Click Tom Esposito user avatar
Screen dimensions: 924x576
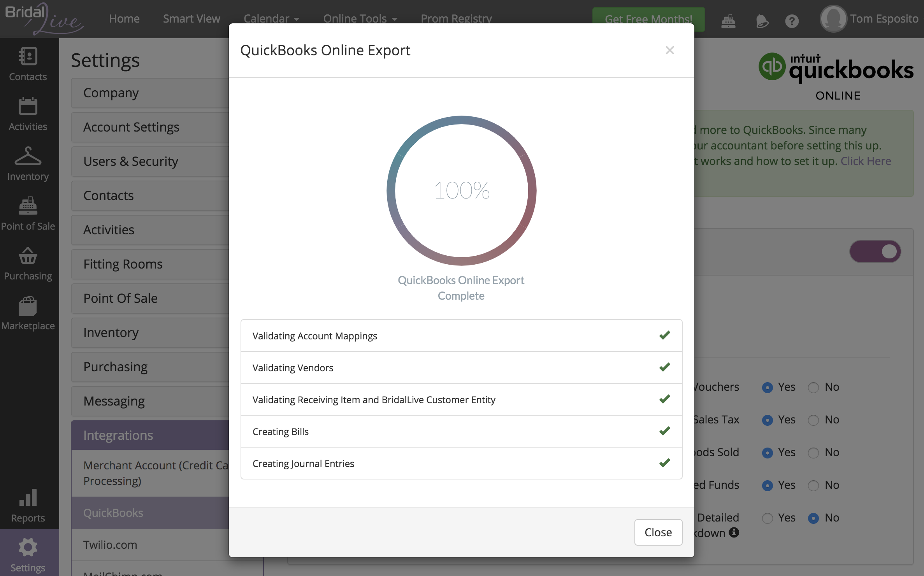click(833, 19)
